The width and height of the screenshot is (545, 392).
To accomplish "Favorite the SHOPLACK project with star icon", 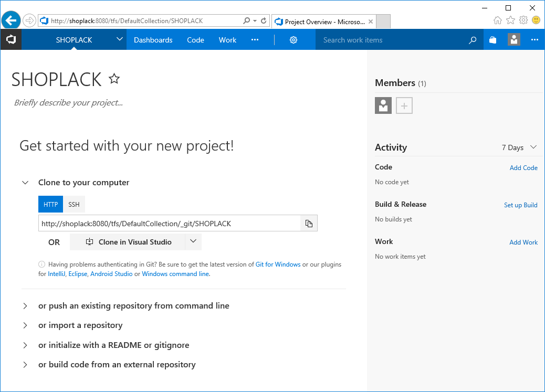I will [x=114, y=79].
